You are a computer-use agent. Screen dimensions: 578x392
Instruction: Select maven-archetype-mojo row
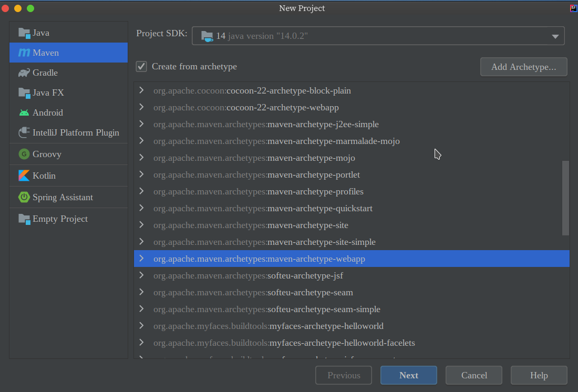coord(352,158)
